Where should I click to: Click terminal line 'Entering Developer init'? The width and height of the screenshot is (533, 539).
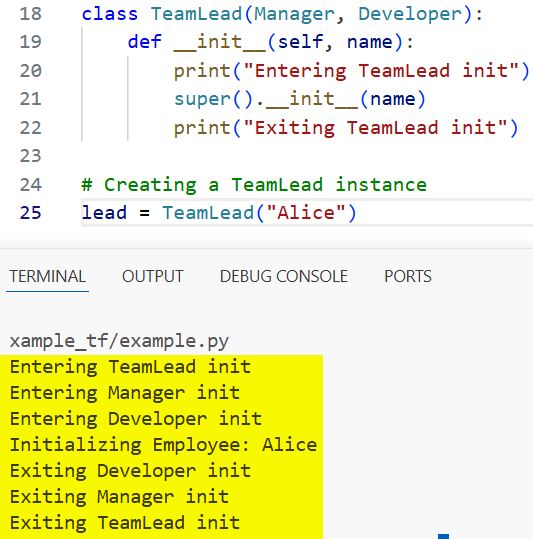(136, 419)
